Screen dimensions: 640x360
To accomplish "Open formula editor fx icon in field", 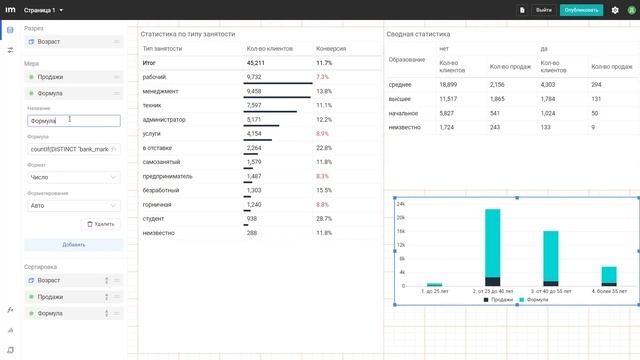I will [114, 149].
